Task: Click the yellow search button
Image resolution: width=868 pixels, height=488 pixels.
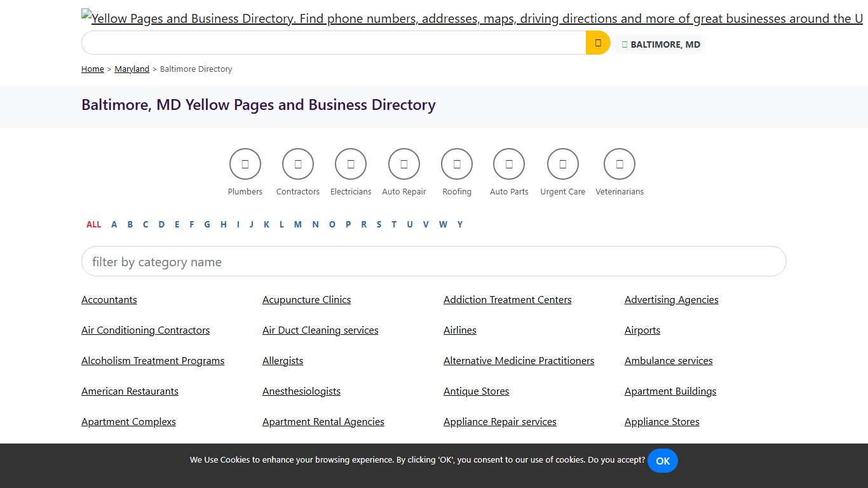Action: point(597,43)
